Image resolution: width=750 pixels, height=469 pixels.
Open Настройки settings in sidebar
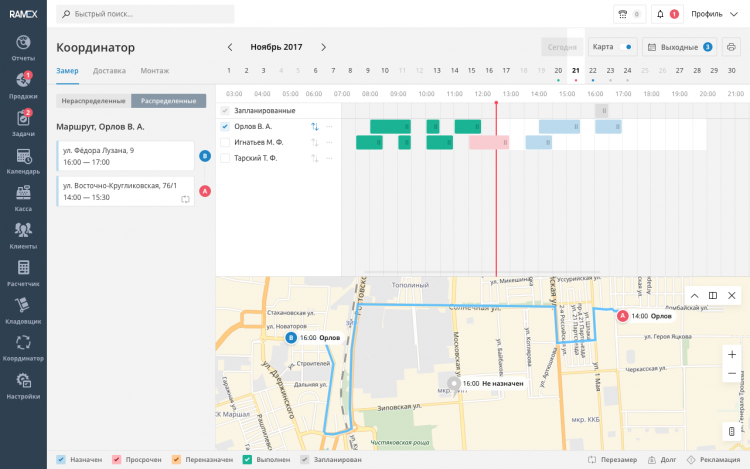23,385
